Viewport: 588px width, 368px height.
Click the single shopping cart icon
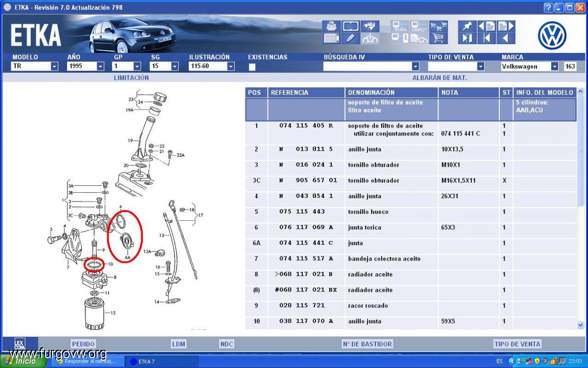pyautogui.click(x=438, y=38)
